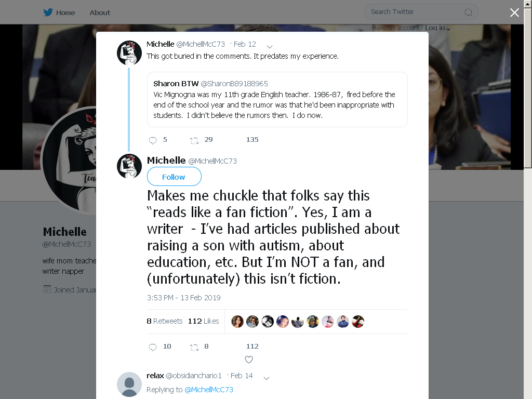The width and height of the screenshot is (532, 399).
Task: Click retweet icon on the main tweet
Action: click(x=194, y=347)
